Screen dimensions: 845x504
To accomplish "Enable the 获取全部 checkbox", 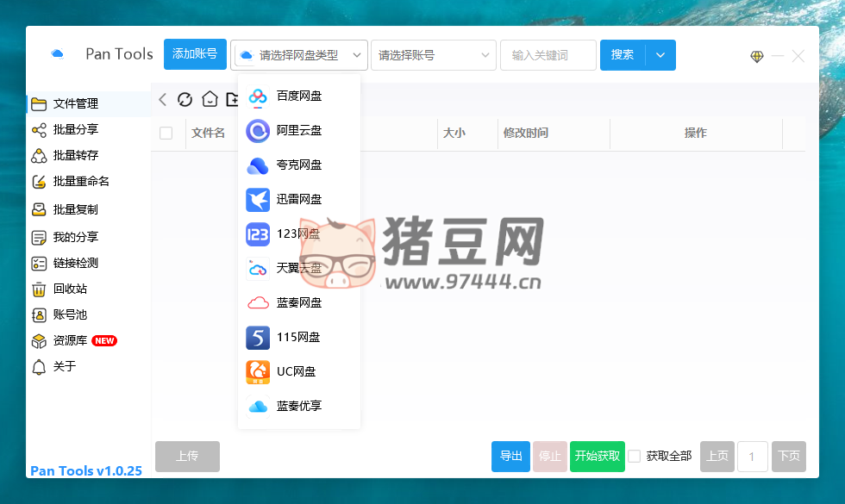I will coord(635,456).
